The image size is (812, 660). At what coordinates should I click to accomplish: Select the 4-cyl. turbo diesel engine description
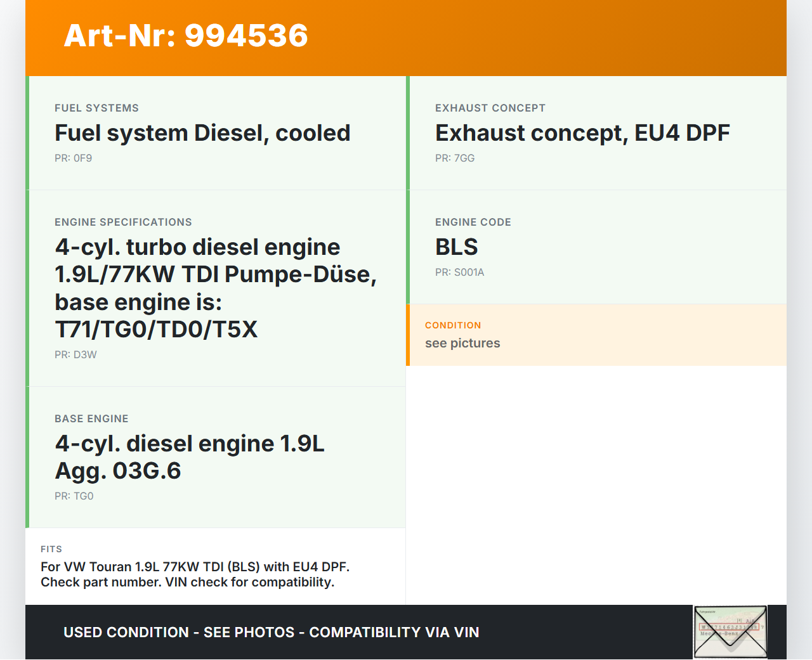216,288
